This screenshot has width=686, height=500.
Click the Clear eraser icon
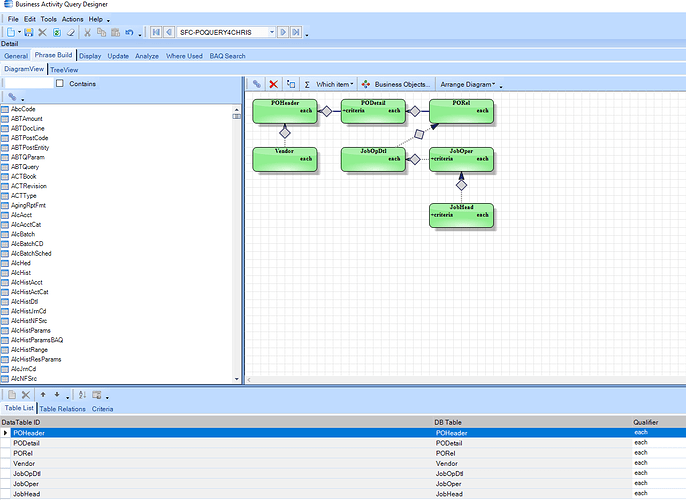[71, 32]
